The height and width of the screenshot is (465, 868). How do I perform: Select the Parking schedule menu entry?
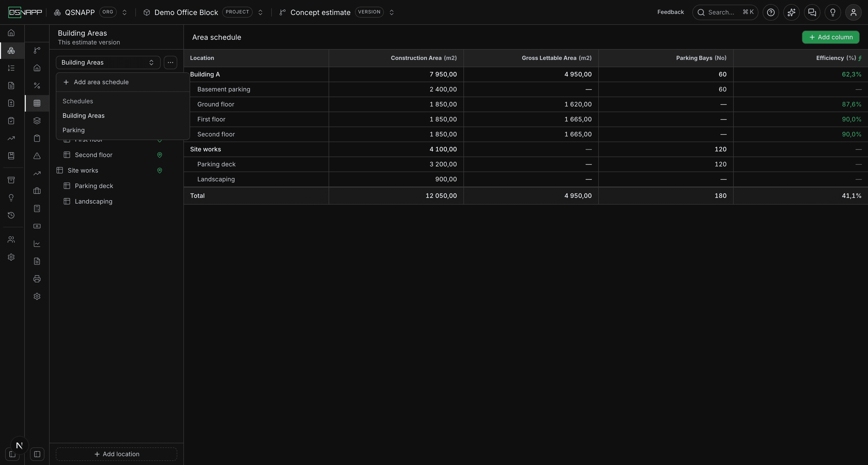[x=123, y=130]
